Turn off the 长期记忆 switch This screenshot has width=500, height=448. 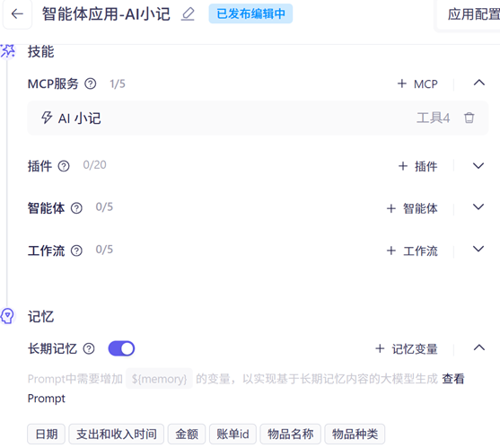pyautogui.click(x=121, y=348)
